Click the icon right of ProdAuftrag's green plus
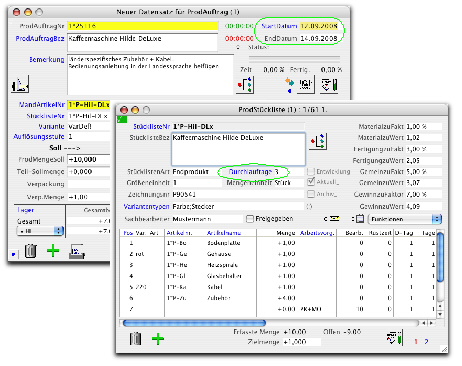The height and width of the screenshot is (366, 462). [77, 251]
